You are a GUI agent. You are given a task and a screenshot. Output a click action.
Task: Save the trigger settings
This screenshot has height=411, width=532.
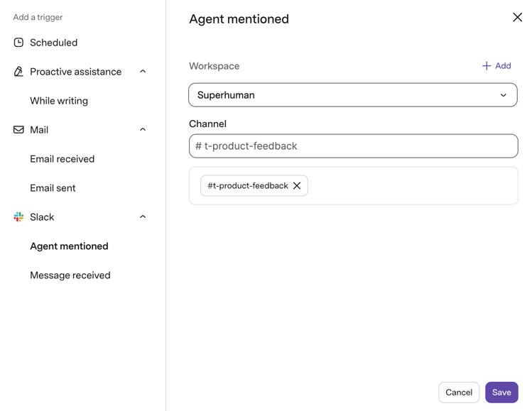coord(501,393)
